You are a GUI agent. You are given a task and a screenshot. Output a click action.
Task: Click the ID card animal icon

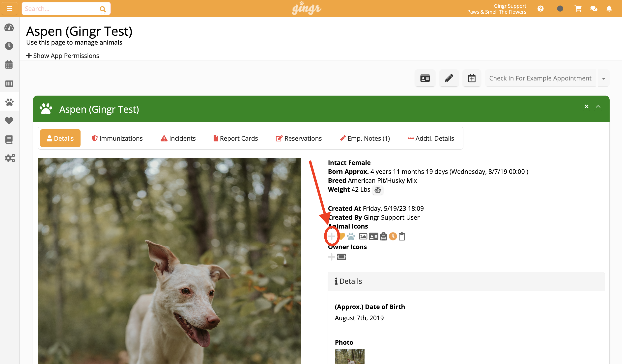(x=373, y=236)
